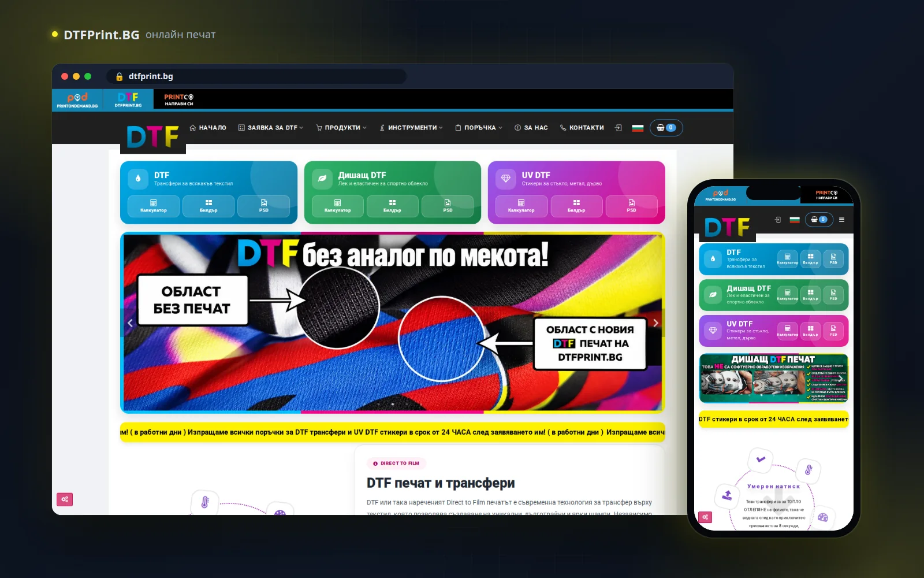This screenshot has width=924, height=578.
Task: Tap the Bulgarian flag on the phone header
Action: pyautogui.click(x=795, y=220)
